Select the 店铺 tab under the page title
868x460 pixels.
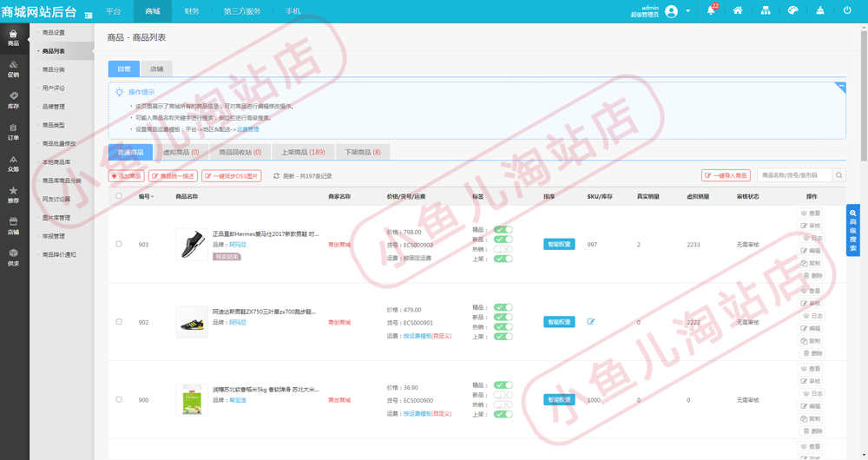156,69
